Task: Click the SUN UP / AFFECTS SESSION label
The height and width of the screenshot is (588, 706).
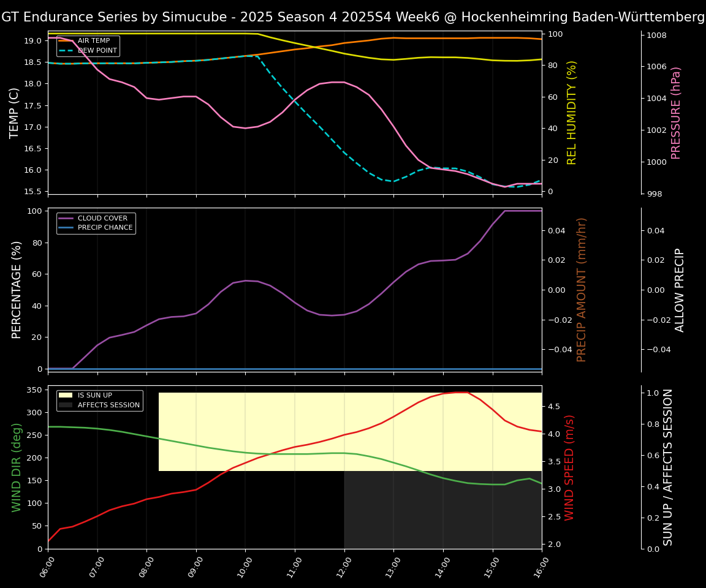Action: (668, 467)
